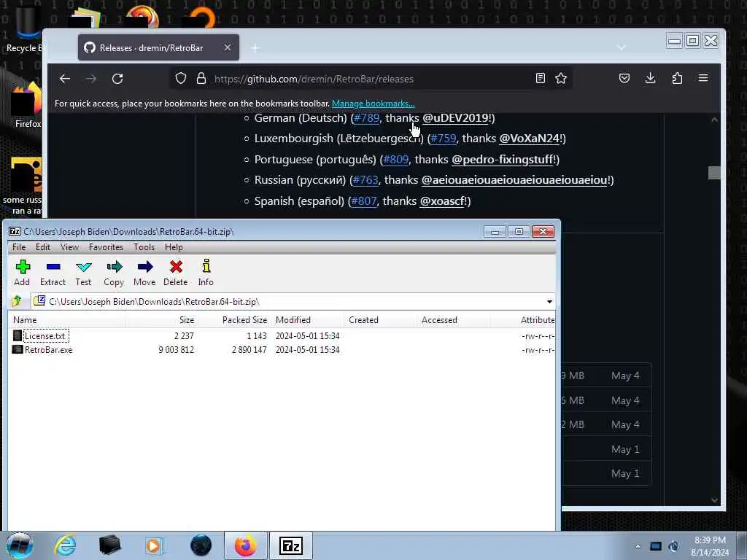The width and height of the screenshot is (747, 560).
Task: Open the View menu in 7-Zip
Action: point(69,247)
